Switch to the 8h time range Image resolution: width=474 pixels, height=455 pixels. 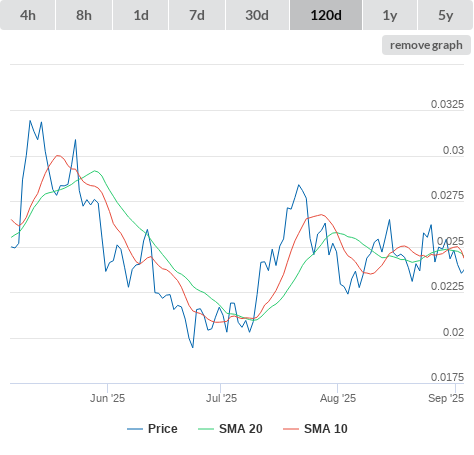[84, 15]
